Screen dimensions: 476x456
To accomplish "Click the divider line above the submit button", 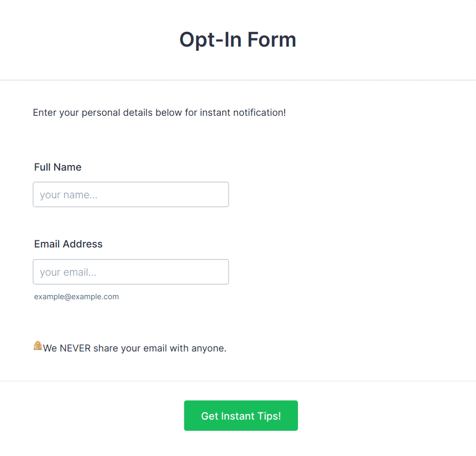I will [238, 381].
